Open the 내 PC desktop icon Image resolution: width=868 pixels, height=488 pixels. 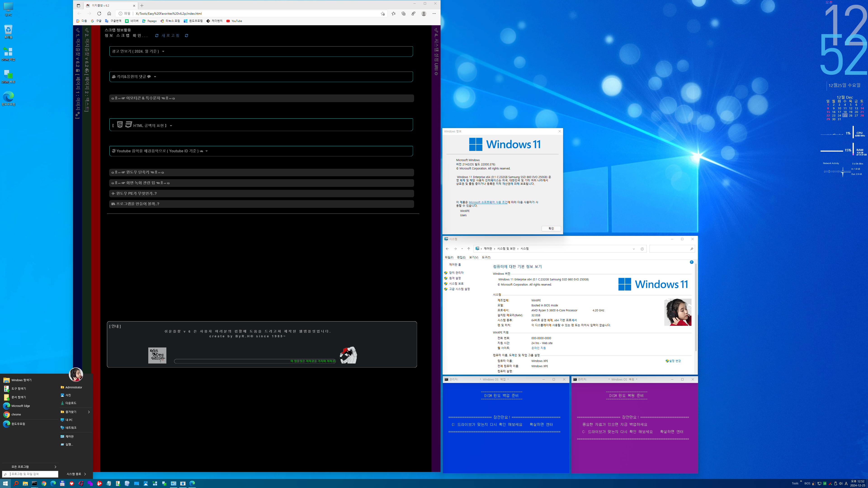[x=8, y=9]
